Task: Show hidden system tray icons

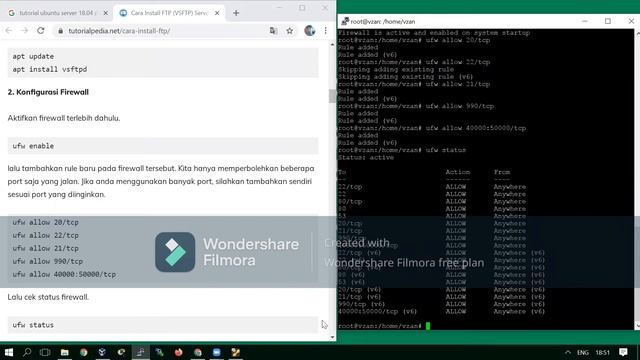Action: coord(568,352)
